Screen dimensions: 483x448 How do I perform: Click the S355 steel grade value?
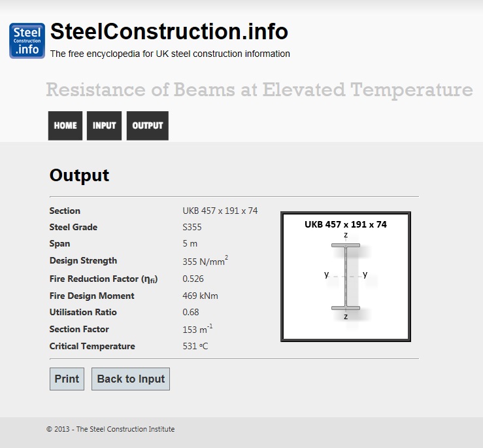(193, 228)
